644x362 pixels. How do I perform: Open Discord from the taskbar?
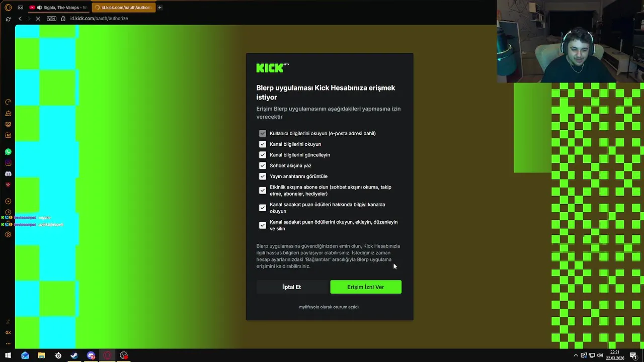coord(91,355)
